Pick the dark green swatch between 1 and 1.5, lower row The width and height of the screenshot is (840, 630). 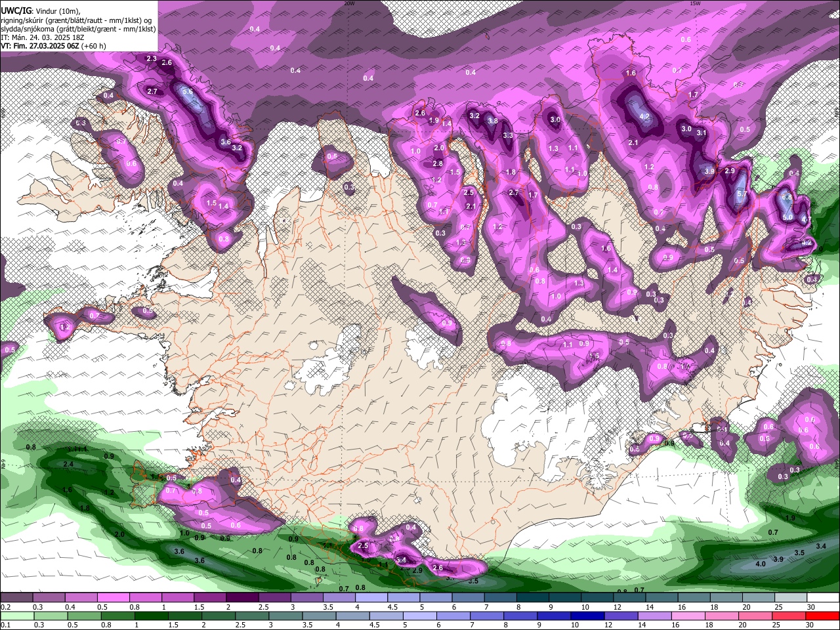[x=150, y=616]
